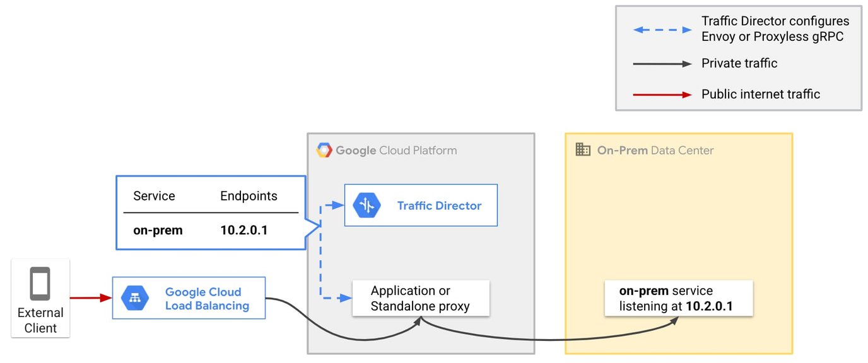This screenshot has width=868, height=363.
Task: Click the dashed blue arrow legend symbol
Action: [663, 30]
